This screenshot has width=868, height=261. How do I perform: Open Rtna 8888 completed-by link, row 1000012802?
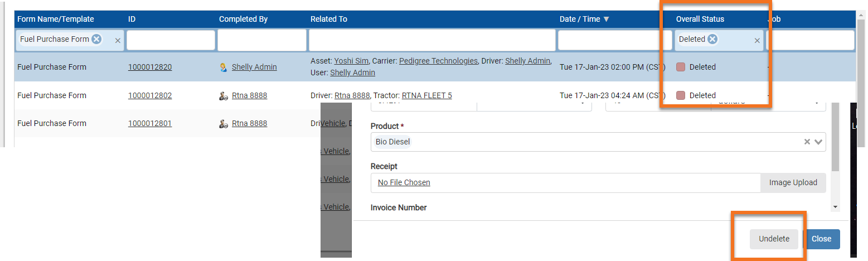tap(249, 95)
